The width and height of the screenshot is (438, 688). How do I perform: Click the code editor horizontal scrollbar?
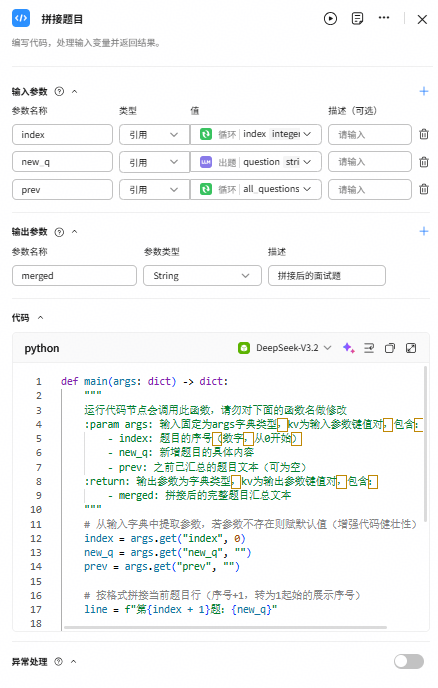pos(225,627)
